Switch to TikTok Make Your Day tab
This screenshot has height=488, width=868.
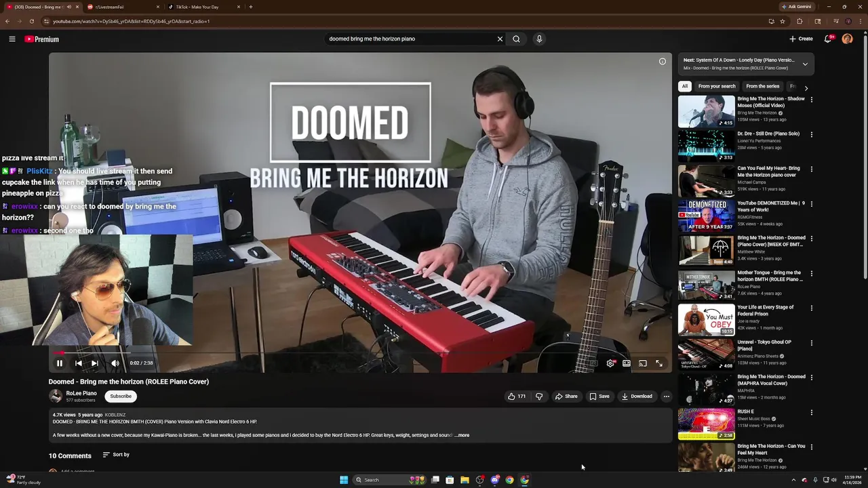204,7
